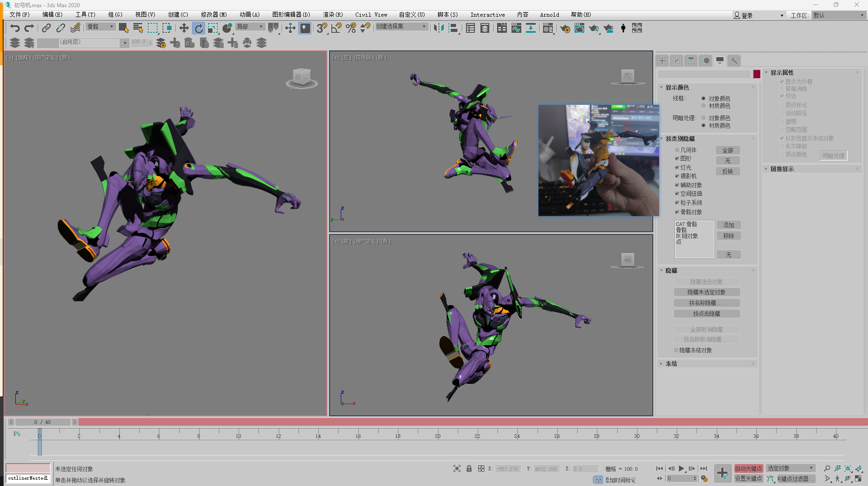
Task: Open the 动画(A) menu
Action: [x=249, y=15]
